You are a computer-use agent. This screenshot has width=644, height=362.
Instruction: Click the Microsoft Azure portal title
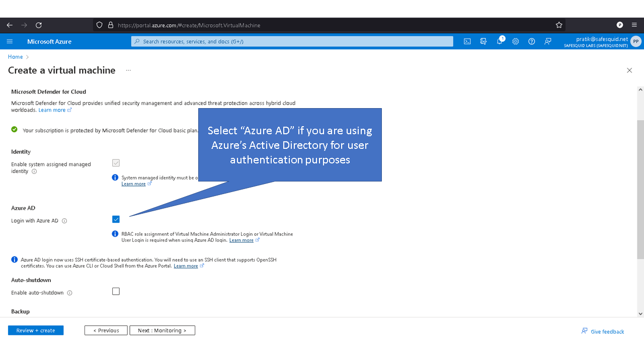coord(49,41)
